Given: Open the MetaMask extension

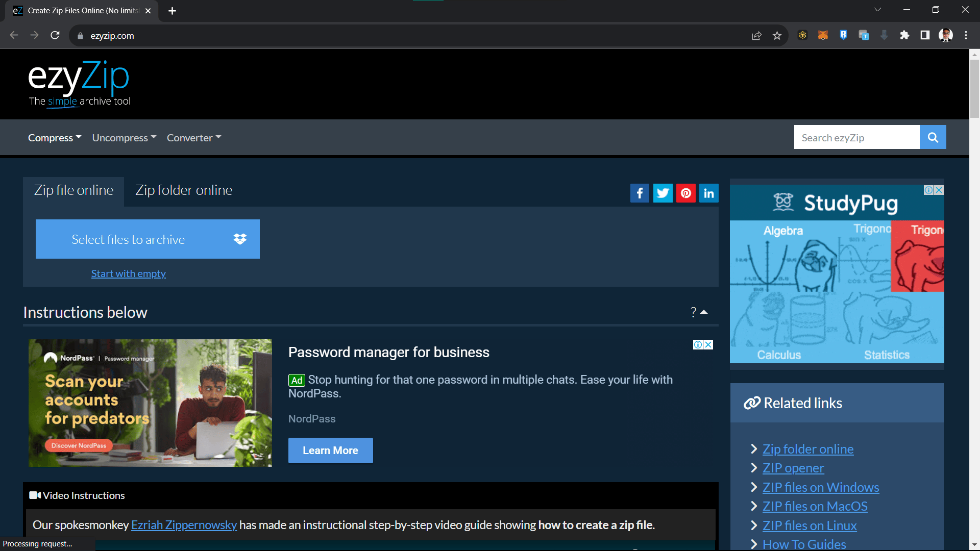Looking at the screenshot, I should tap(823, 35).
